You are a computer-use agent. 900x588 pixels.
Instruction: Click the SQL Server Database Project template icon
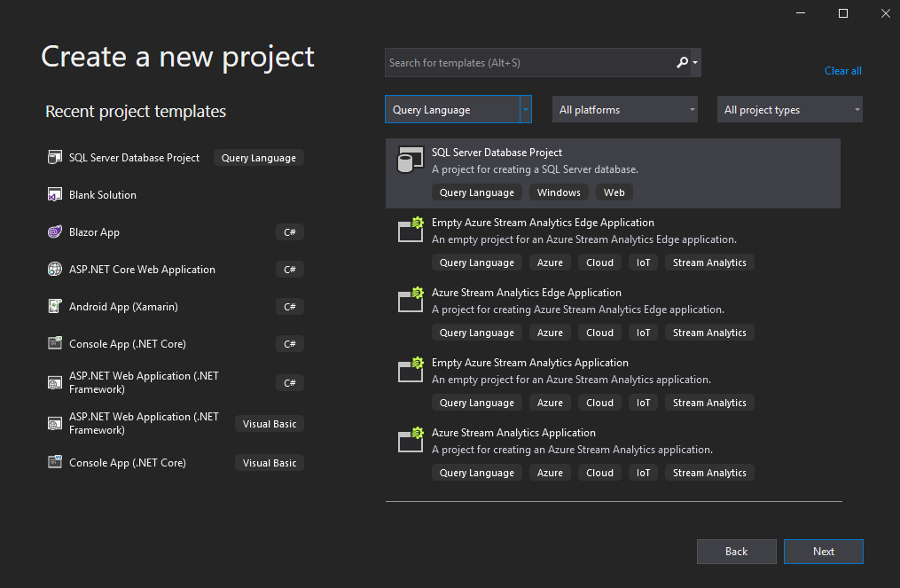(x=410, y=161)
